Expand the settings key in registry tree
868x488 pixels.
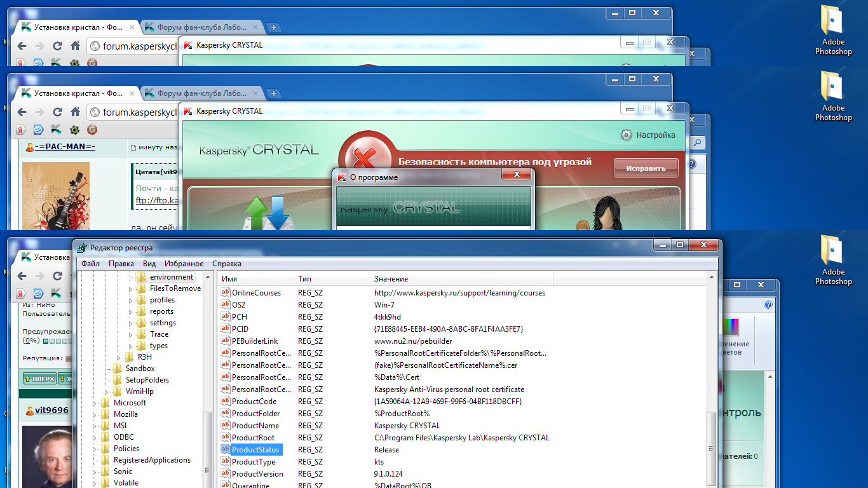131,323
